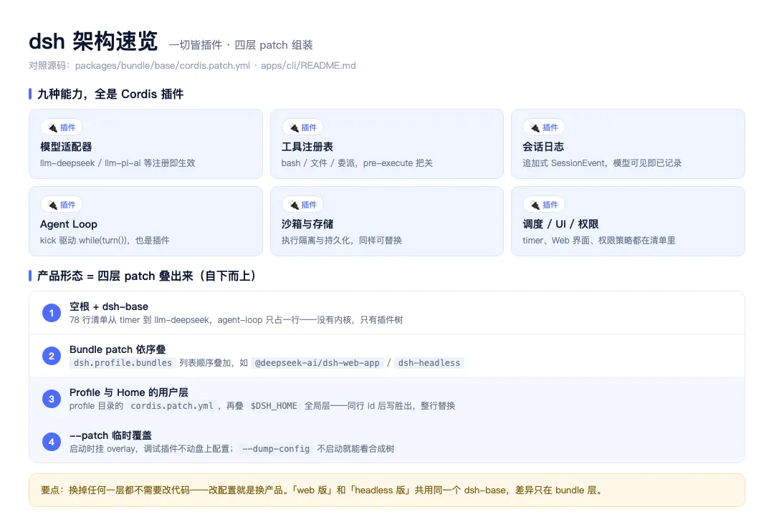
Task: Click the description timer、Web 界面、权限策略都在清单里
Action: 598,241
